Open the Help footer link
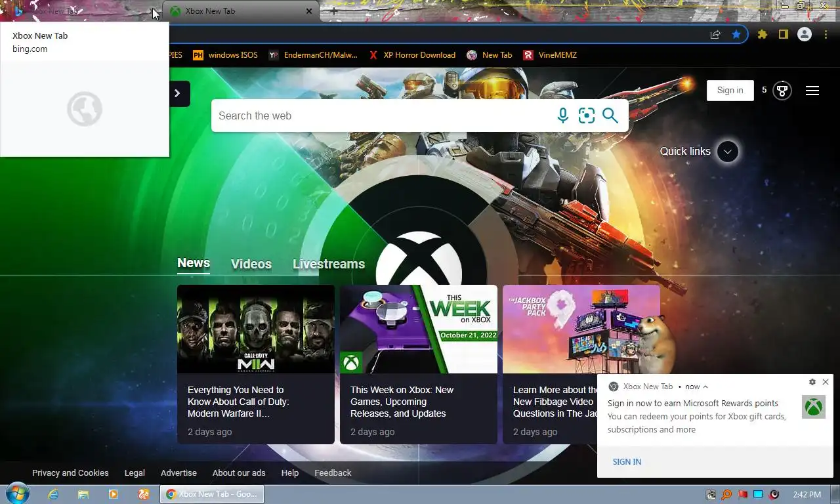 290,472
